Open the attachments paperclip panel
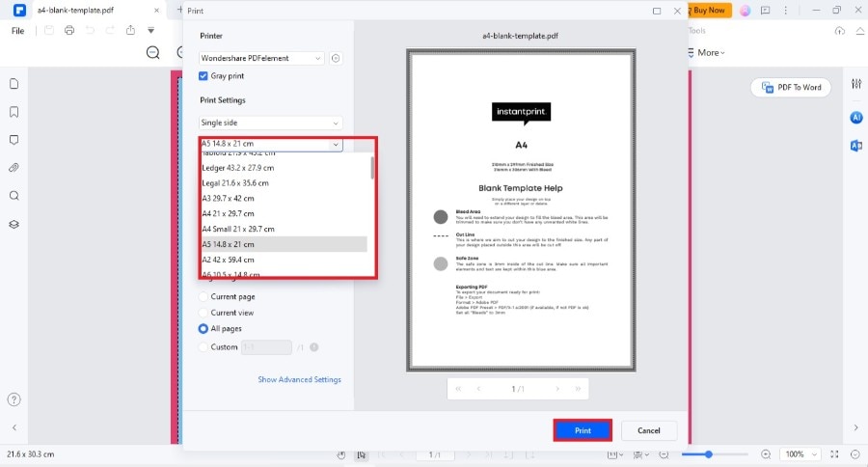 [14, 168]
